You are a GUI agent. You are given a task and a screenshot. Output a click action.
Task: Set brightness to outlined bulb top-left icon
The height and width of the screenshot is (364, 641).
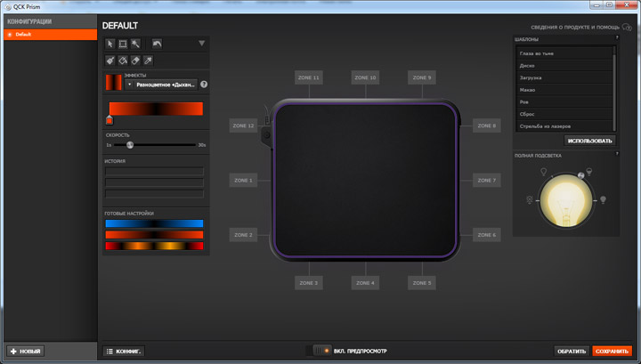(x=544, y=172)
